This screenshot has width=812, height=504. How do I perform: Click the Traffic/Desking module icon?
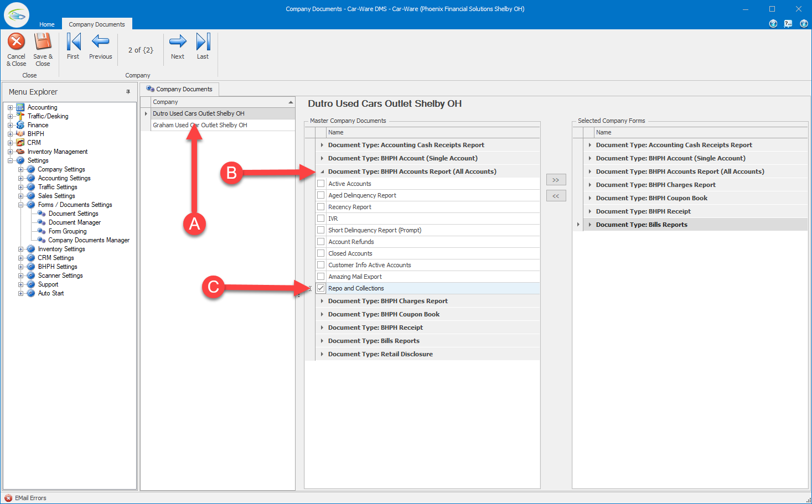click(x=20, y=116)
